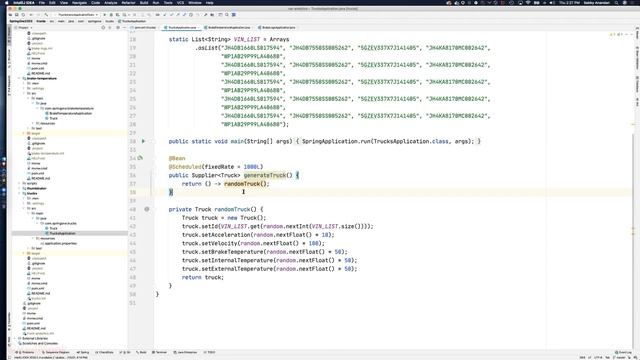Switch to BrakeLogsApplication.java editor tab

pyautogui.click(x=278, y=27)
